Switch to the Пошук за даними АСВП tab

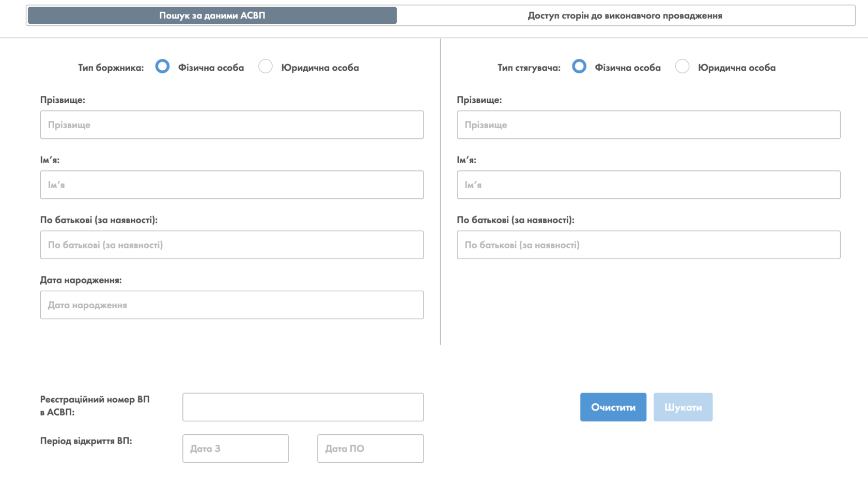coord(212,15)
